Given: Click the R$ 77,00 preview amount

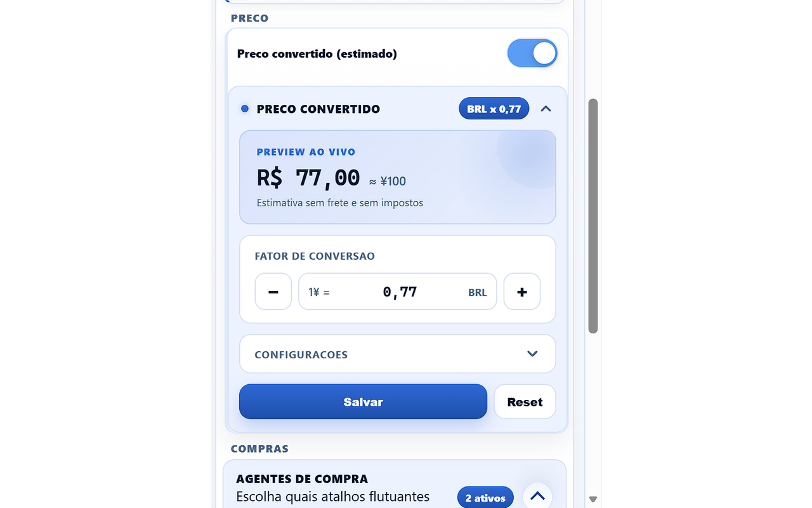Looking at the screenshot, I should [308, 178].
